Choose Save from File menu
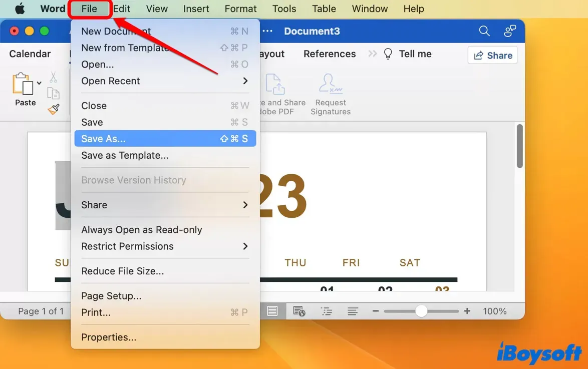Image resolution: width=588 pixels, height=369 pixels. pos(165,122)
